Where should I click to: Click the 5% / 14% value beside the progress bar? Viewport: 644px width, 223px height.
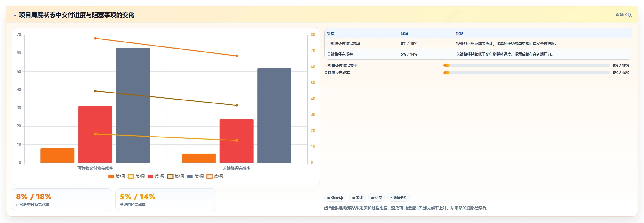(x=621, y=73)
